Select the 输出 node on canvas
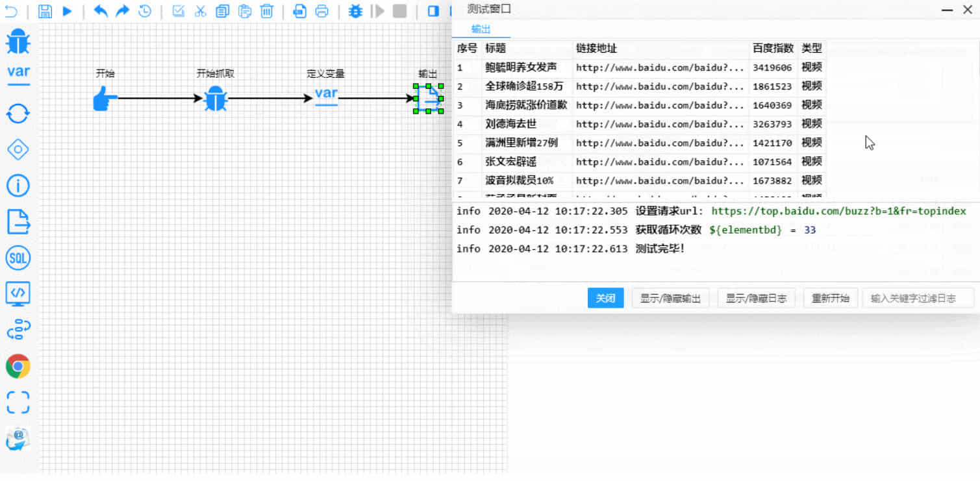This screenshot has width=980, height=481. coord(429,99)
